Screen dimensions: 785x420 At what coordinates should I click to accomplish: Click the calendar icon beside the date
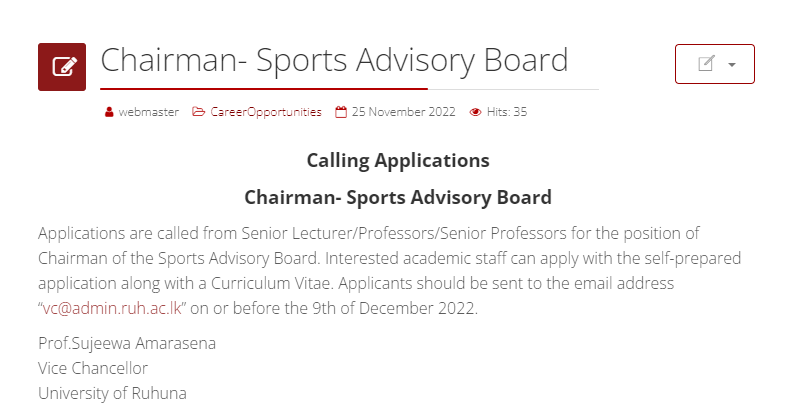(341, 112)
